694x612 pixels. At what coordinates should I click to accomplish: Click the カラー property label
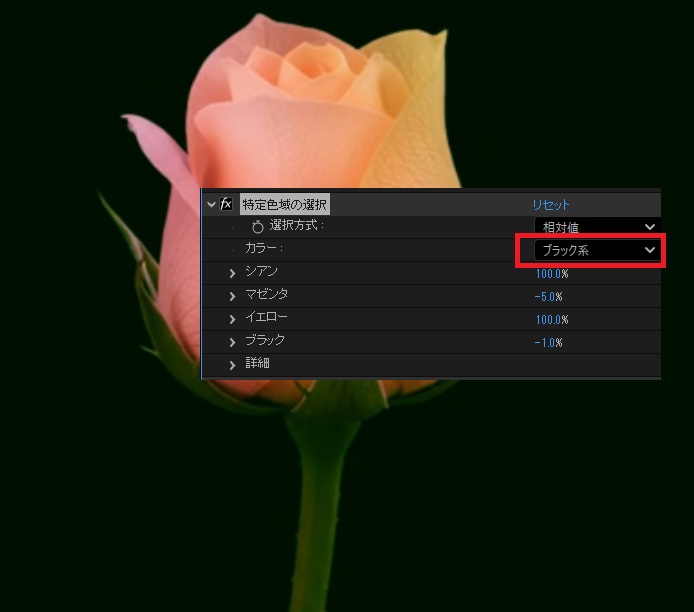click(x=264, y=248)
